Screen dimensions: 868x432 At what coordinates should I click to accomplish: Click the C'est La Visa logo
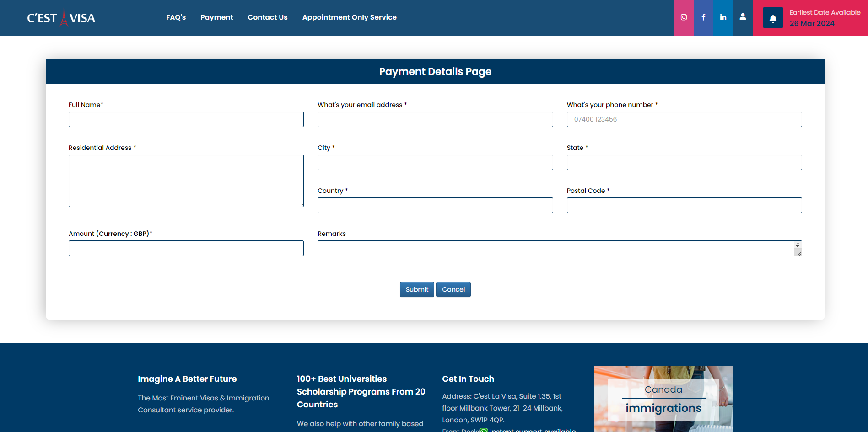tap(61, 18)
